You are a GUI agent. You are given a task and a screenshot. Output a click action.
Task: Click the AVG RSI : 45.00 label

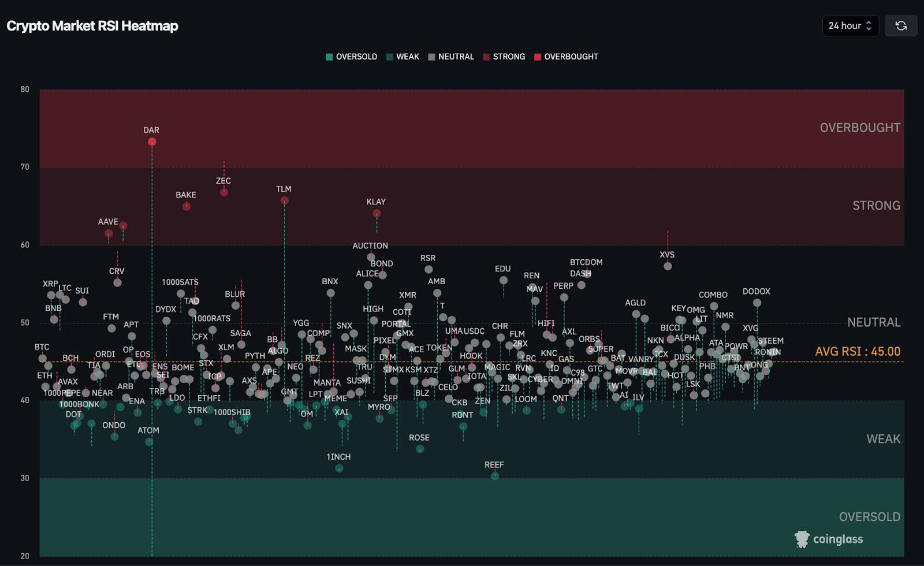(x=858, y=351)
